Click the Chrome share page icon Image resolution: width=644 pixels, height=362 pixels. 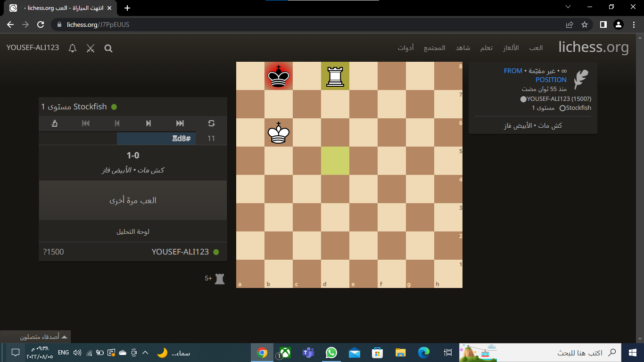(x=570, y=25)
